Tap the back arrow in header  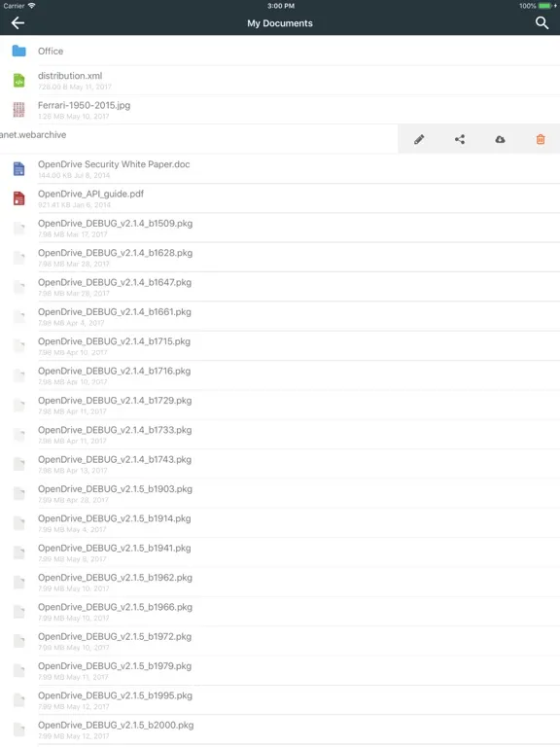pyautogui.click(x=17, y=23)
